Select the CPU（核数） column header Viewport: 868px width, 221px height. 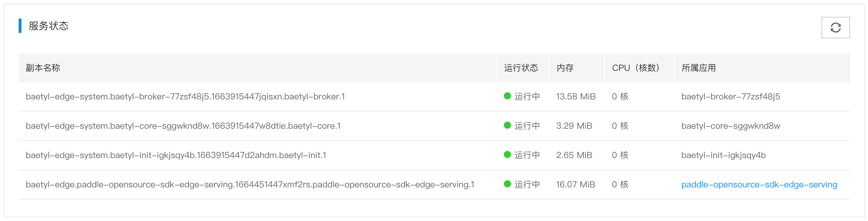[636, 68]
